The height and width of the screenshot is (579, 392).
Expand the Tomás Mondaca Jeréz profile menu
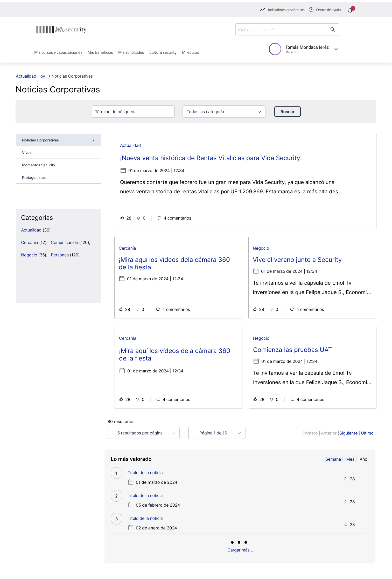tap(336, 49)
